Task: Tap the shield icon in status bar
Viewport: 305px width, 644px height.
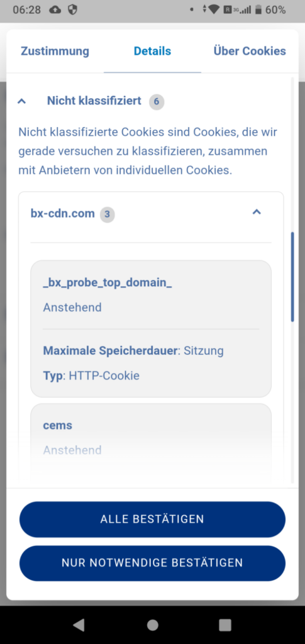Action: coord(73,10)
